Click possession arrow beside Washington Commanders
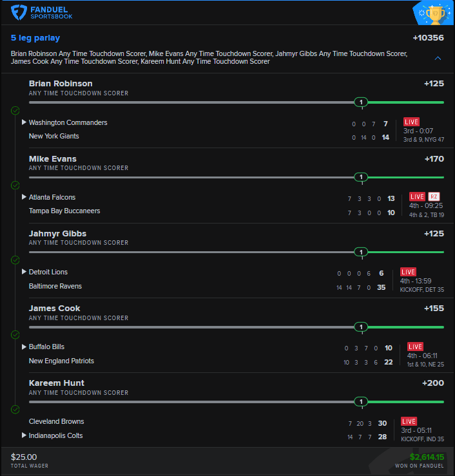This screenshot has height=476, width=455. tap(24, 122)
